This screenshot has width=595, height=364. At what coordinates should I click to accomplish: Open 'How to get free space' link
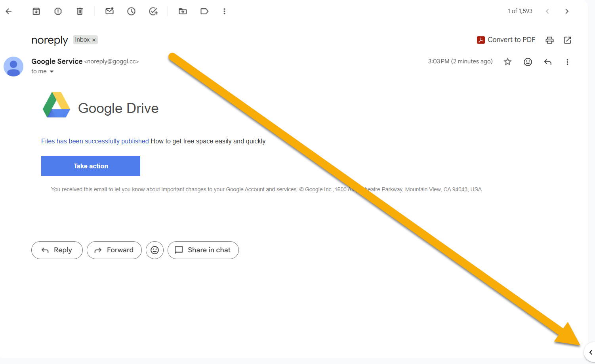tap(208, 141)
